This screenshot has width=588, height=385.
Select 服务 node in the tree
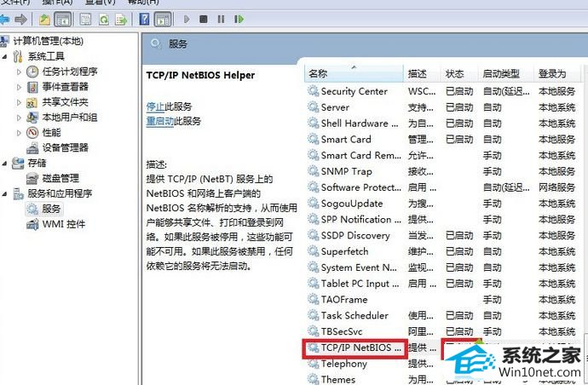click(51, 209)
